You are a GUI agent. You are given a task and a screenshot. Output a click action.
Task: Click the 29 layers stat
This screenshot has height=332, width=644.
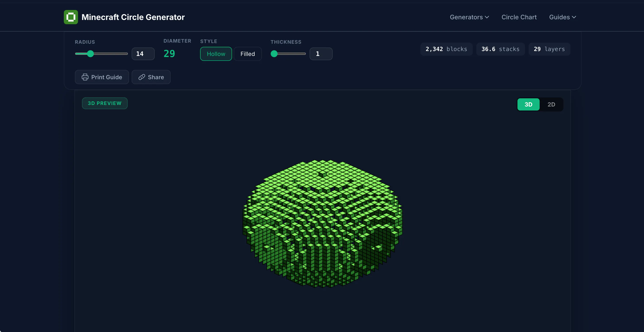(549, 49)
